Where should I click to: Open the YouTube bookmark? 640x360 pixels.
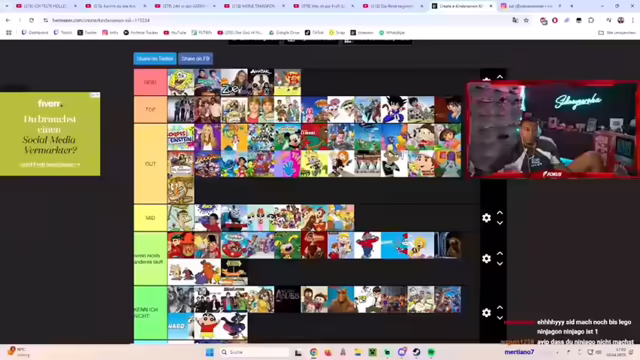[x=175, y=32]
